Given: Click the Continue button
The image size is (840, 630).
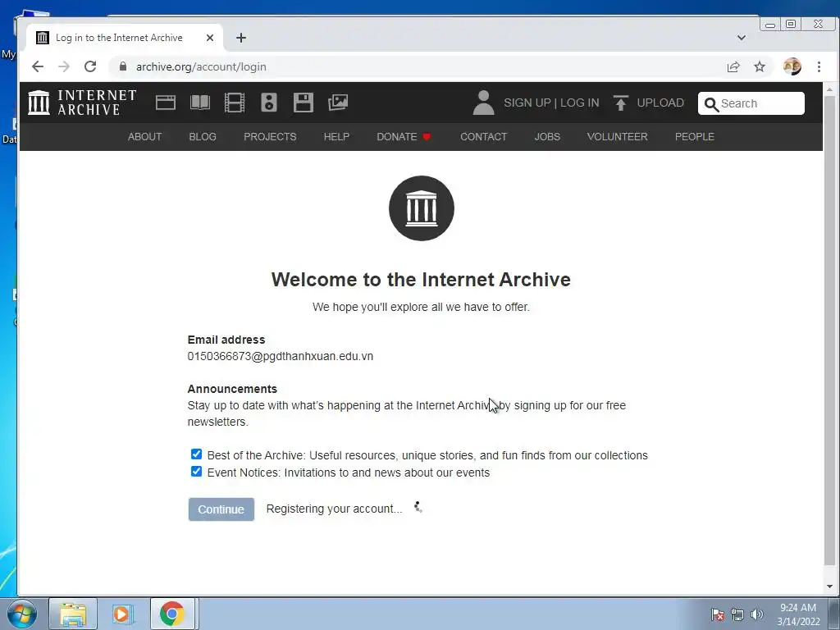Looking at the screenshot, I should 221,509.
